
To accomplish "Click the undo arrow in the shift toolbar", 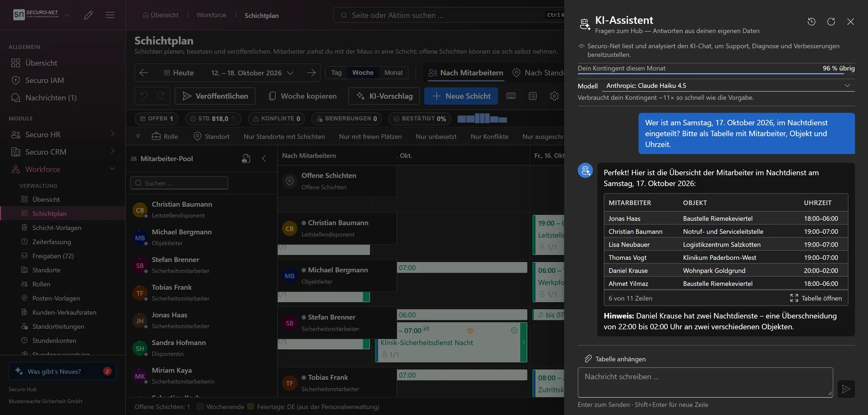I will pyautogui.click(x=144, y=96).
